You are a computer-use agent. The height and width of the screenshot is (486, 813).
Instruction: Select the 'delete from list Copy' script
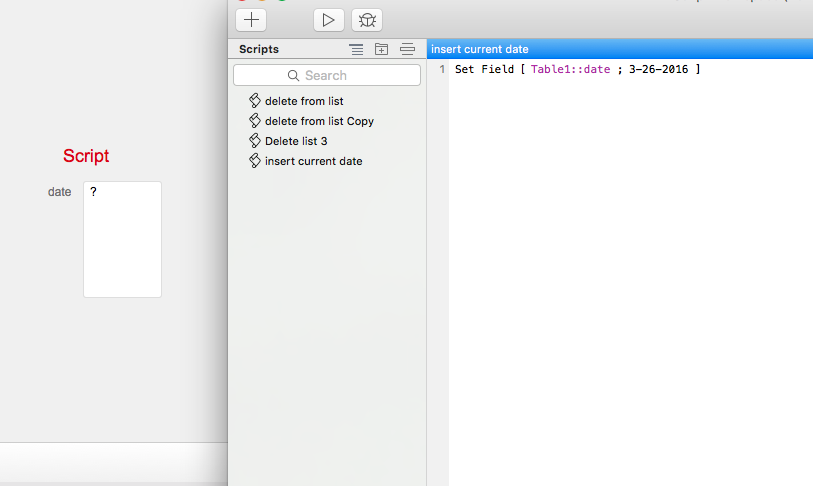click(x=319, y=121)
